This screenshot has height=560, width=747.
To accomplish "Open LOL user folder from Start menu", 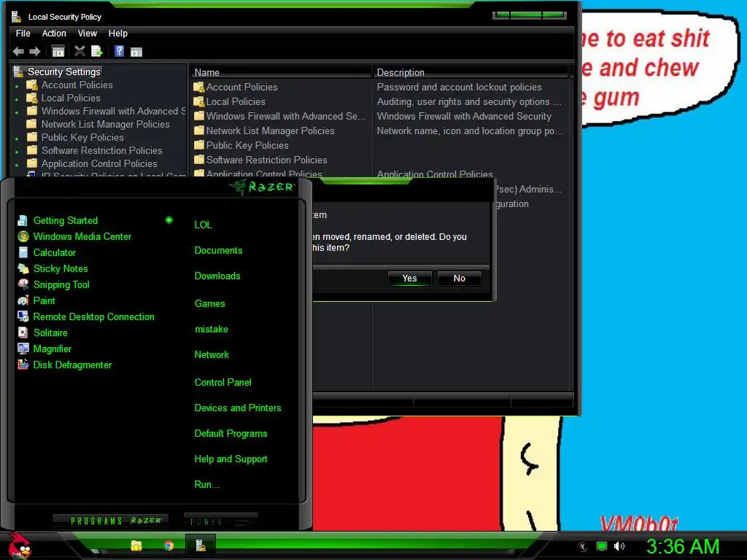I will tap(203, 225).
